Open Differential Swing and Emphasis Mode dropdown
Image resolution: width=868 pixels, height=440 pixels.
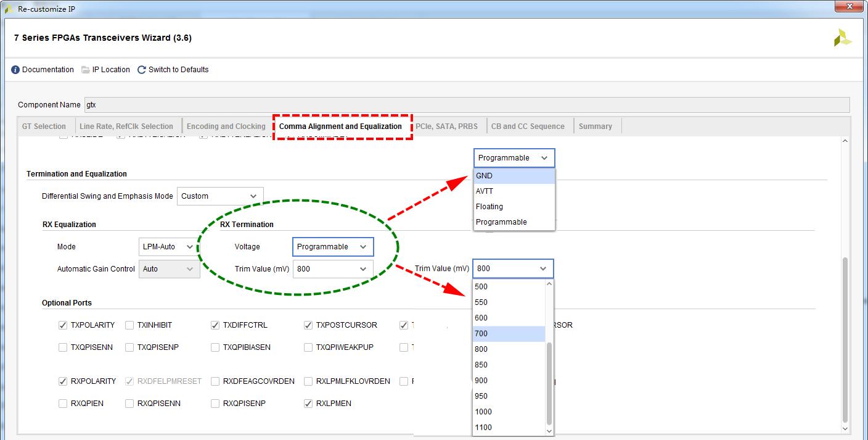219,196
